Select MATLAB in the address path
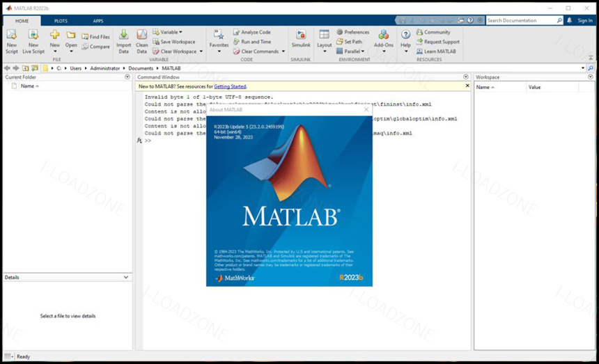The height and width of the screenshot is (364, 599). click(x=171, y=68)
